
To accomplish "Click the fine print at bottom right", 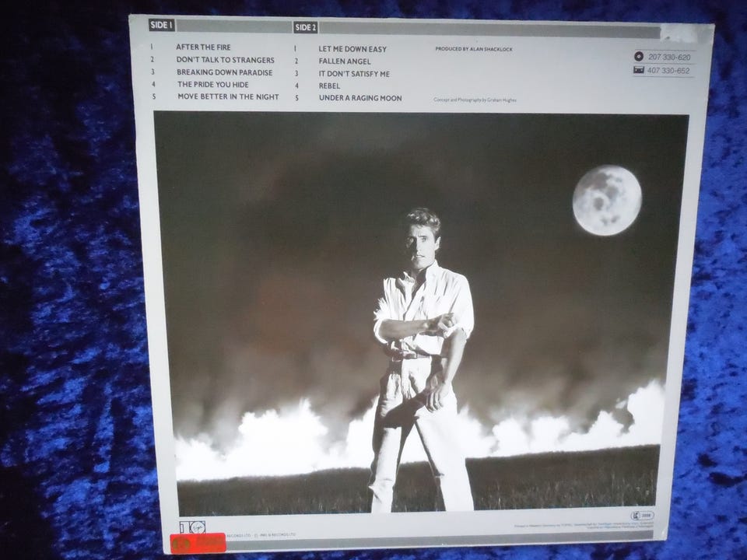I will coord(584,525).
